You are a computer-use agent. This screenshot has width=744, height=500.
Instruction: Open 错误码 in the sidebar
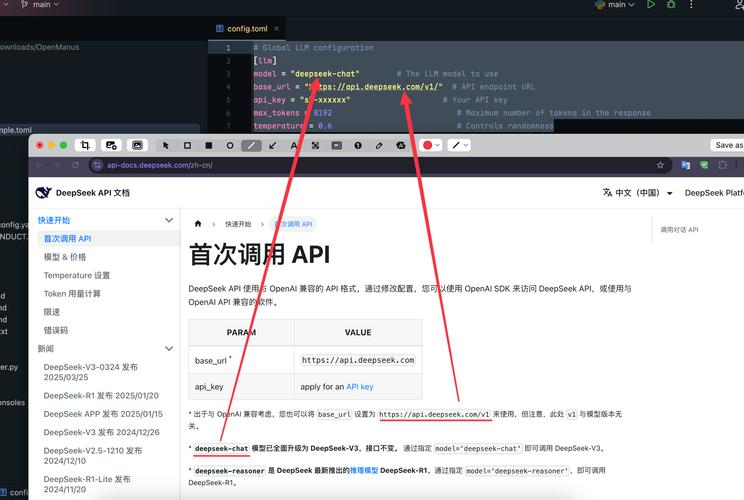tap(56, 331)
